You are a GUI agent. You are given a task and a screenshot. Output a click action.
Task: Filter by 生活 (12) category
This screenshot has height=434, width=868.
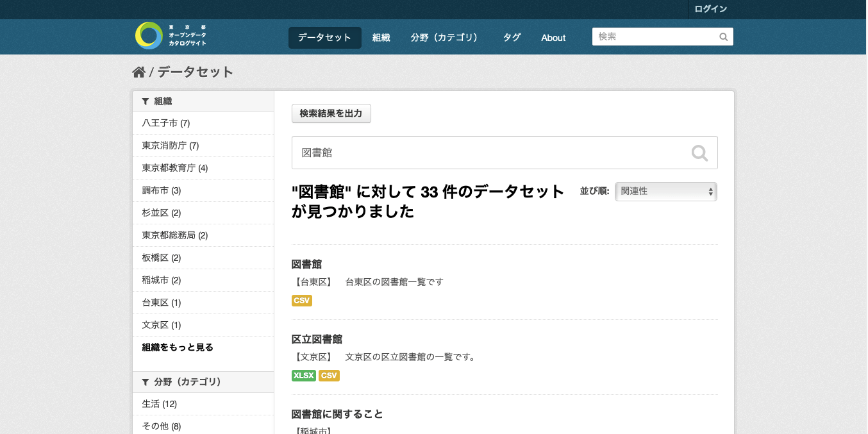pyautogui.click(x=160, y=404)
